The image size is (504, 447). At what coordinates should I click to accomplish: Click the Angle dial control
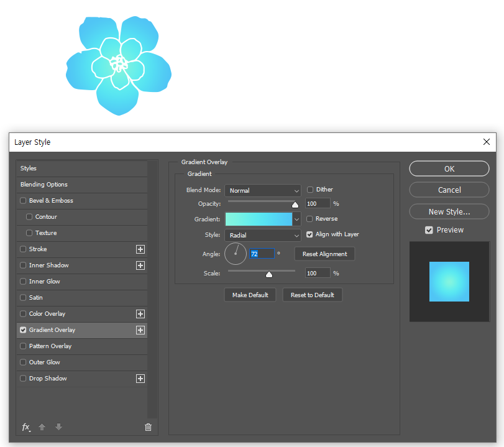point(236,254)
